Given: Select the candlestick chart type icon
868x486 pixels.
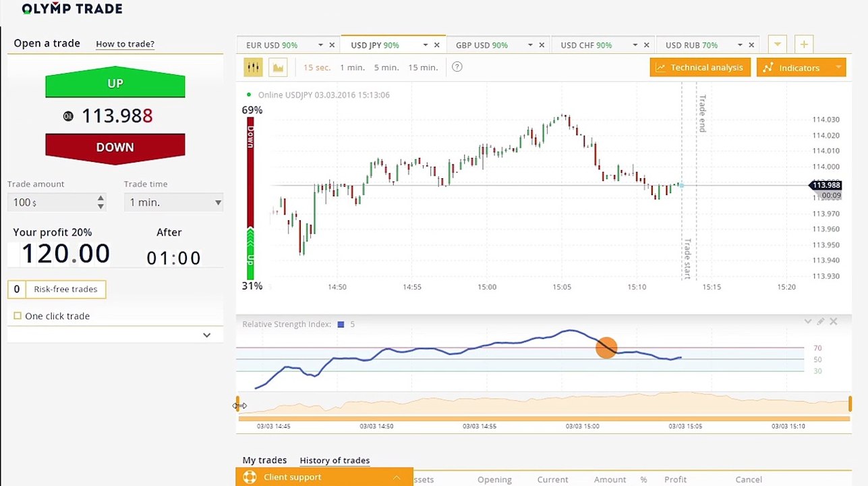Looking at the screenshot, I should [253, 67].
